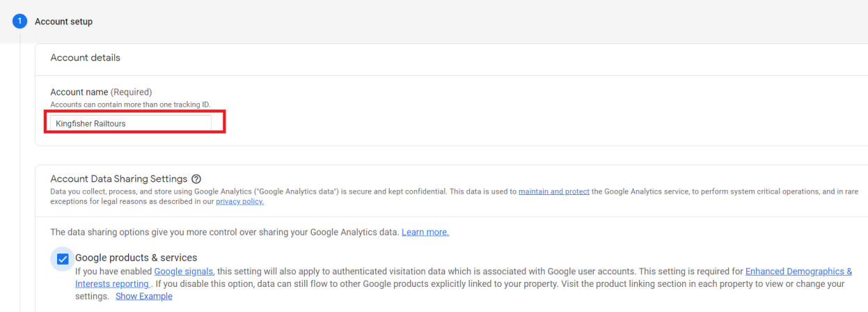Open the "Google signals" link
The height and width of the screenshot is (312, 868).
click(183, 272)
